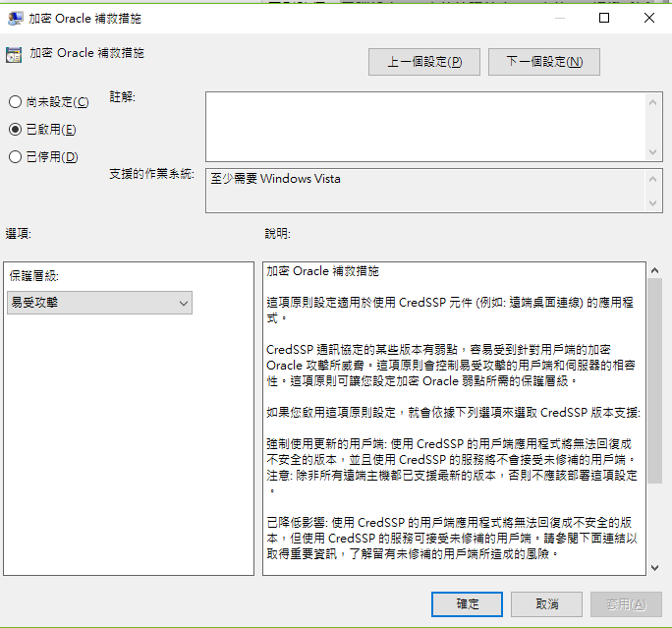This screenshot has height=628, width=672.
Task: Click the 保護層級: label
Action: coord(33,275)
